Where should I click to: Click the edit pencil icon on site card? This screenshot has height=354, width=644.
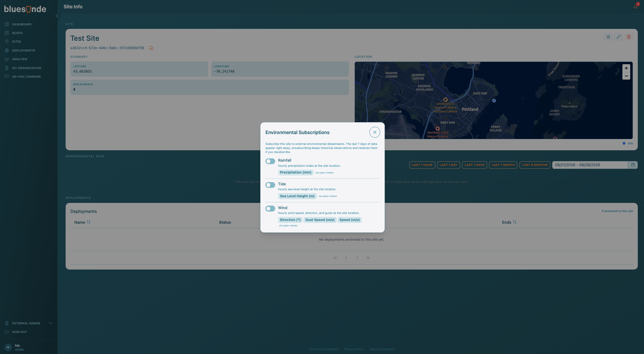click(618, 37)
